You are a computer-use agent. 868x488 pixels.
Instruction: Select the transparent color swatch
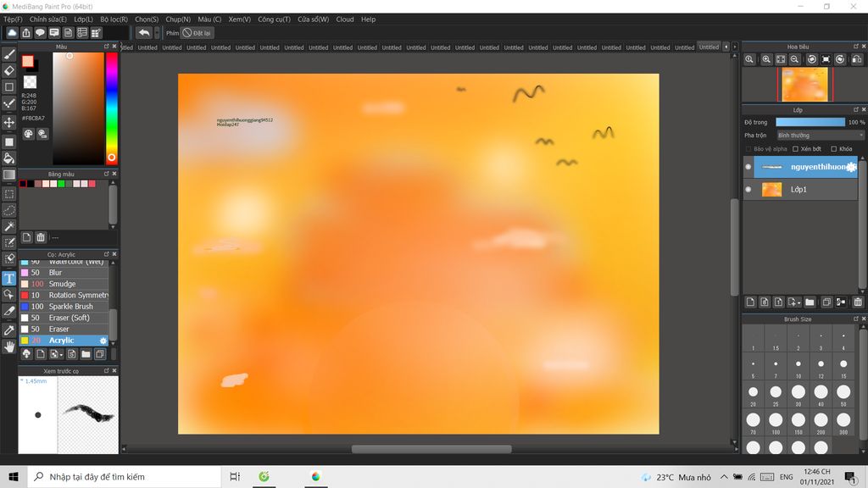coord(30,82)
